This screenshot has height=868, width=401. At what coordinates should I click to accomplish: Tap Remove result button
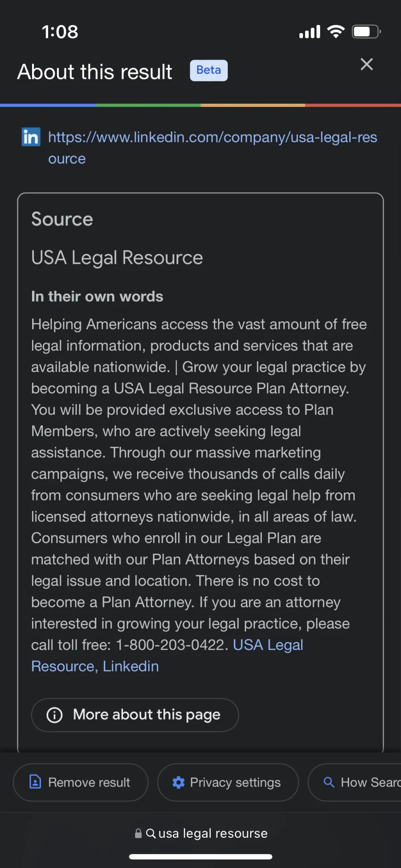[x=81, y=782]
